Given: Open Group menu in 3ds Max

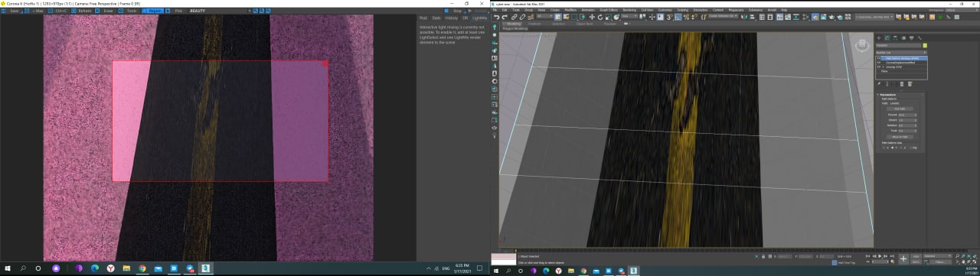Looking at the screenshot, I should click(x=529, y=10).
